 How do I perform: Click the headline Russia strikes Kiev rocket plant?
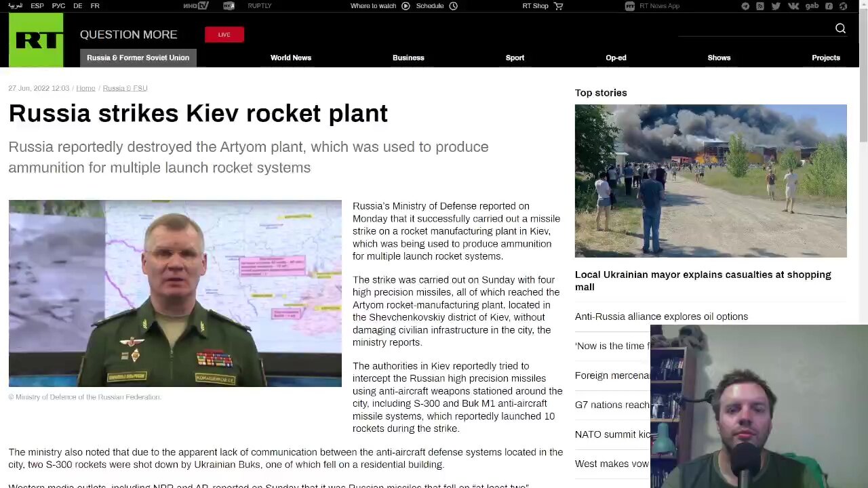coord(198,113)
